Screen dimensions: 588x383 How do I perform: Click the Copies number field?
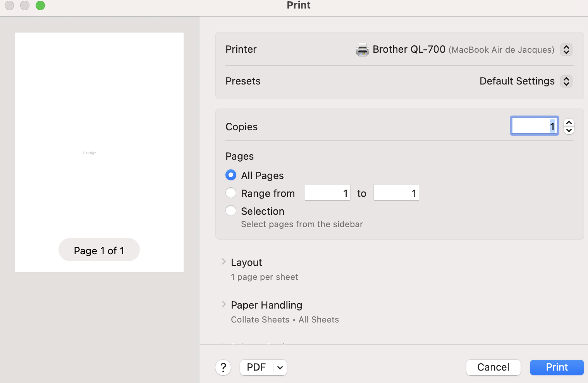point(534,126)
